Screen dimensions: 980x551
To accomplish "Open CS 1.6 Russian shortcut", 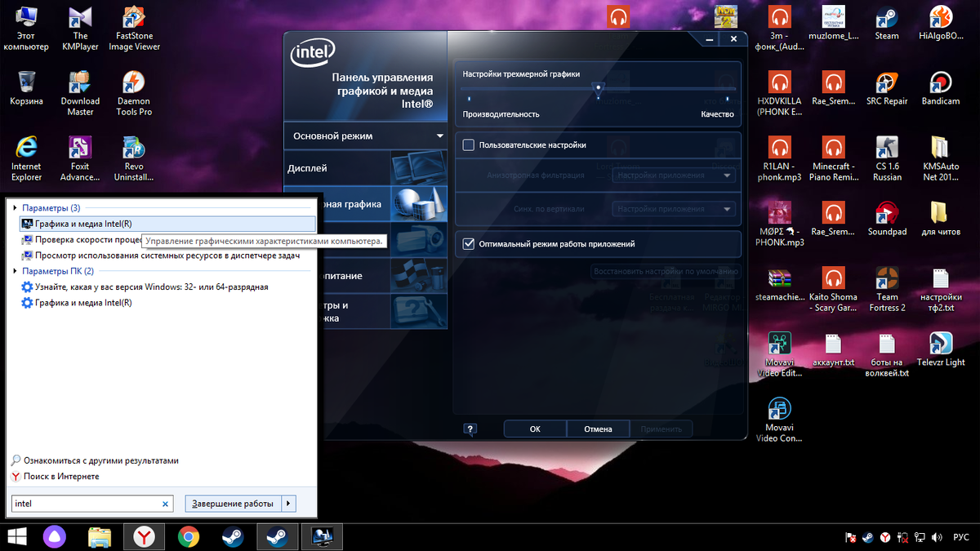I will click(887, 159).
